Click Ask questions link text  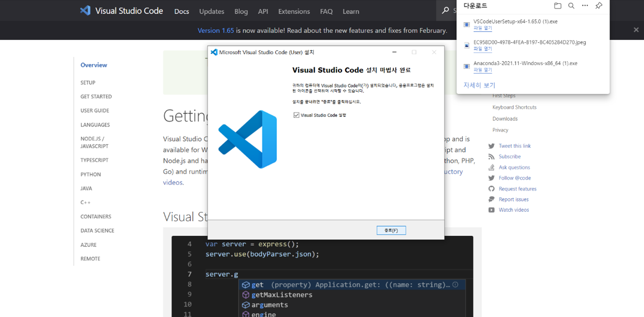pyautogui.click(x=514, y=167)
